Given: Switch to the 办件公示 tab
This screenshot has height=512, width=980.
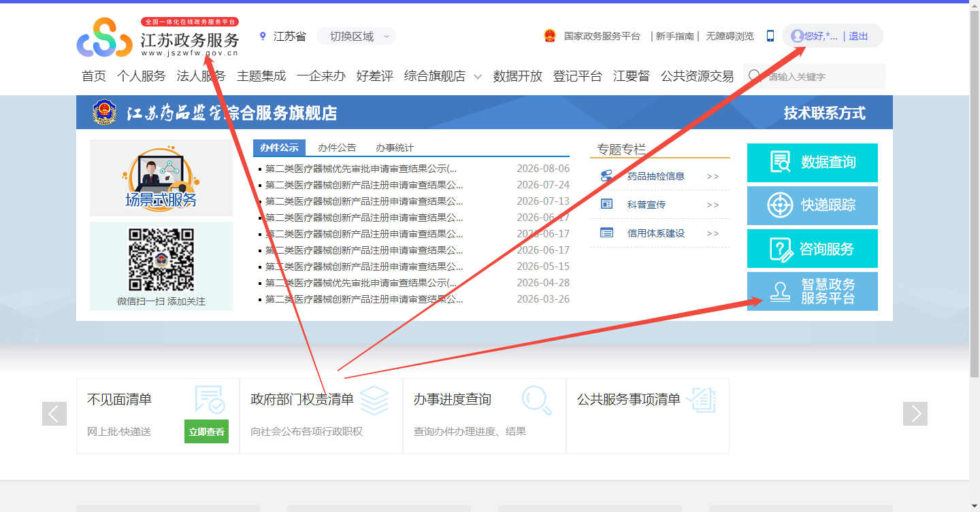Looking at the screenshot, I should pyautogui.click(x=279, y=148).
